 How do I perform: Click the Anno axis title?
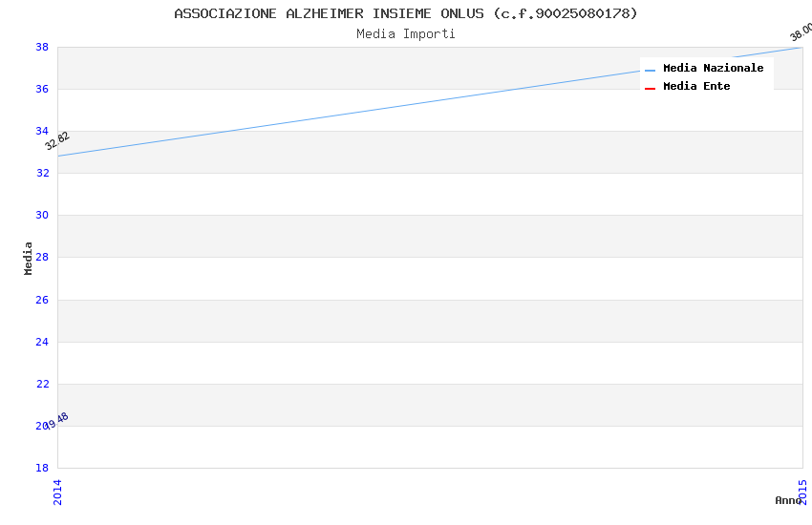pos(787,500)
